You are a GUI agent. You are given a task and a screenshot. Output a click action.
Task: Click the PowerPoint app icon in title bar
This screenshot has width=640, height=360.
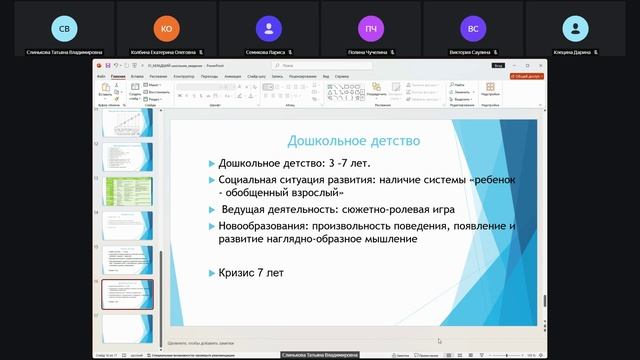click(99, 65)
